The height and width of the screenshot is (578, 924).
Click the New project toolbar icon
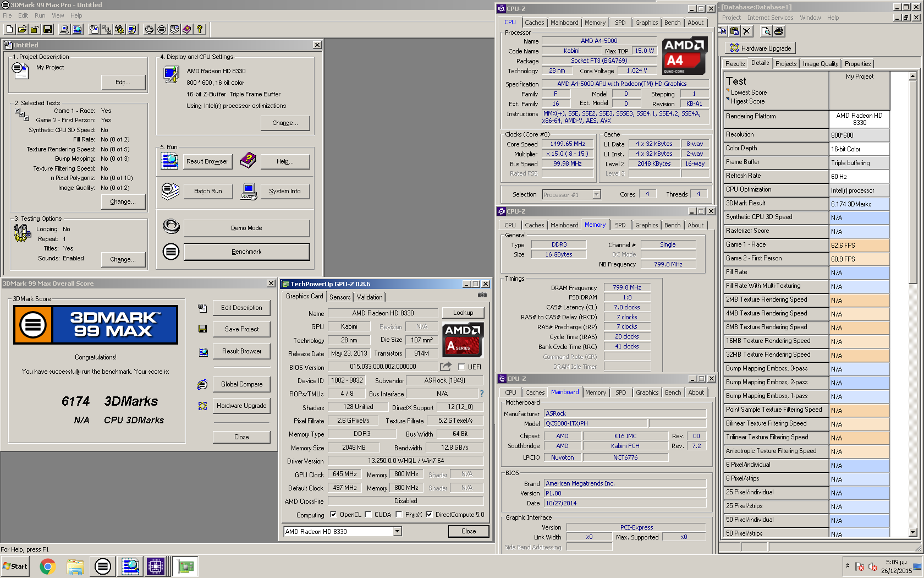click(x=10, y=29)
